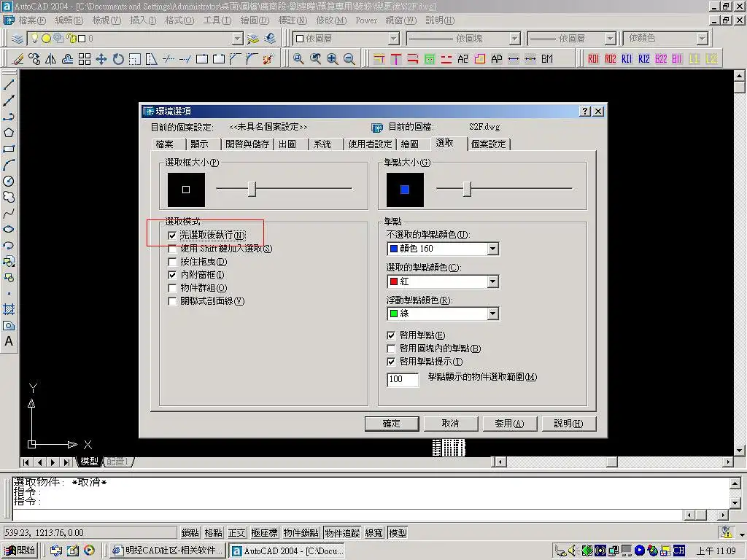Select the Ellipse drawing tool
The width and height of the screenshot is (747, 560).
click(x=9, y=229)
